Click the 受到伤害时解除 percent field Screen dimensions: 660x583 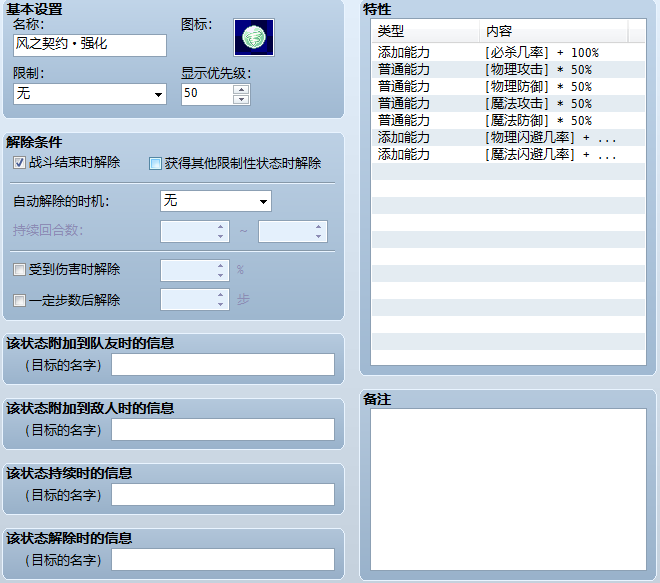[194, 270]
